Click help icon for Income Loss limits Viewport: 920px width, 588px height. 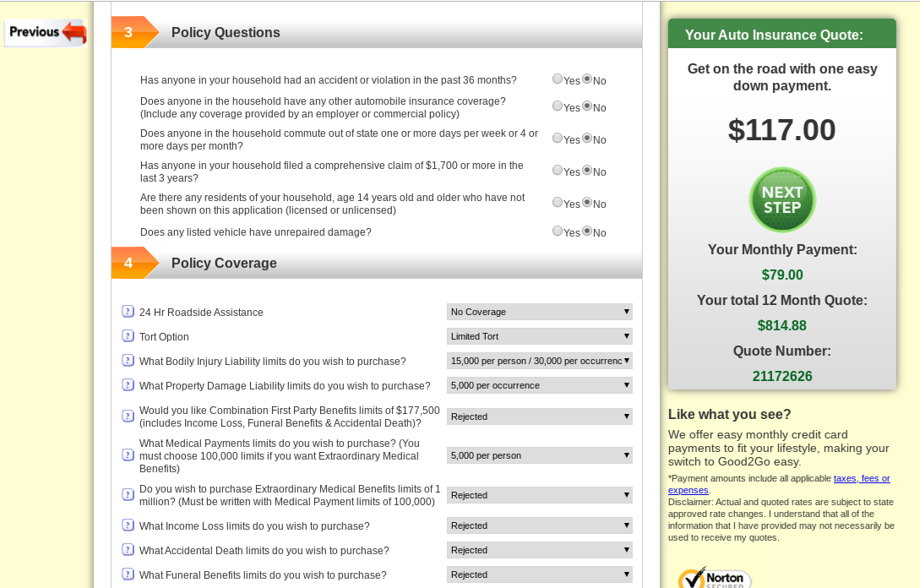(128, 525)
